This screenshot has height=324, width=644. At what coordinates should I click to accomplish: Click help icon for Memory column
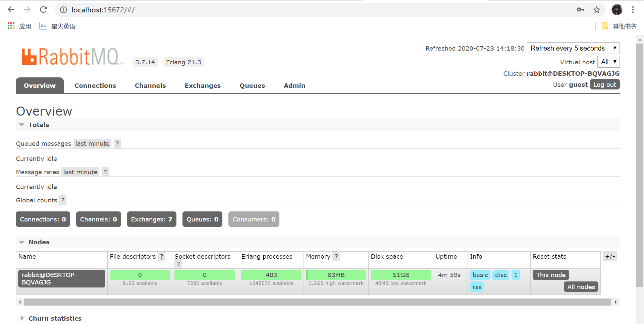point(336,256)
